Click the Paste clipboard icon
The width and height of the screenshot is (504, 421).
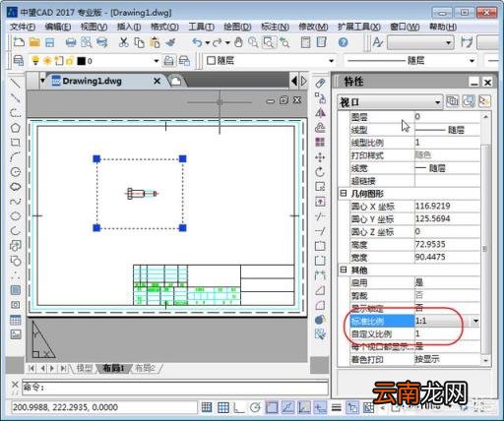pyautogui.click(x=155, y=42)
